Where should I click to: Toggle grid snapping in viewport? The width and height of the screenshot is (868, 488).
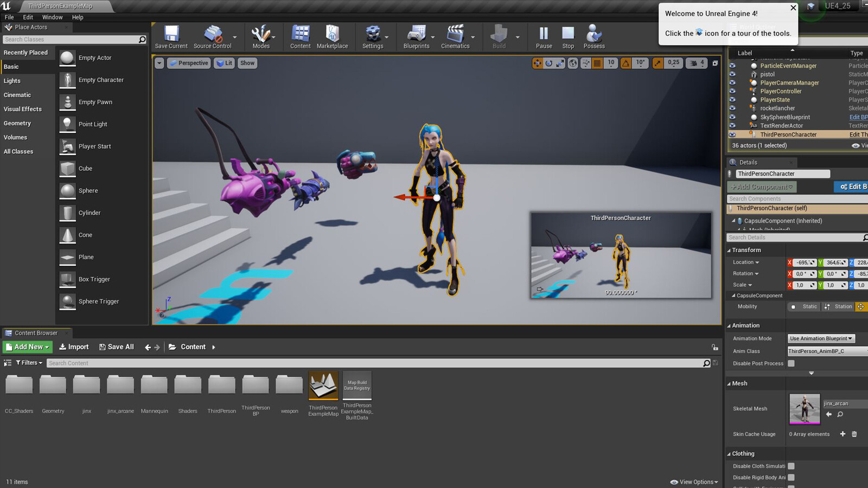coord(597,63)
